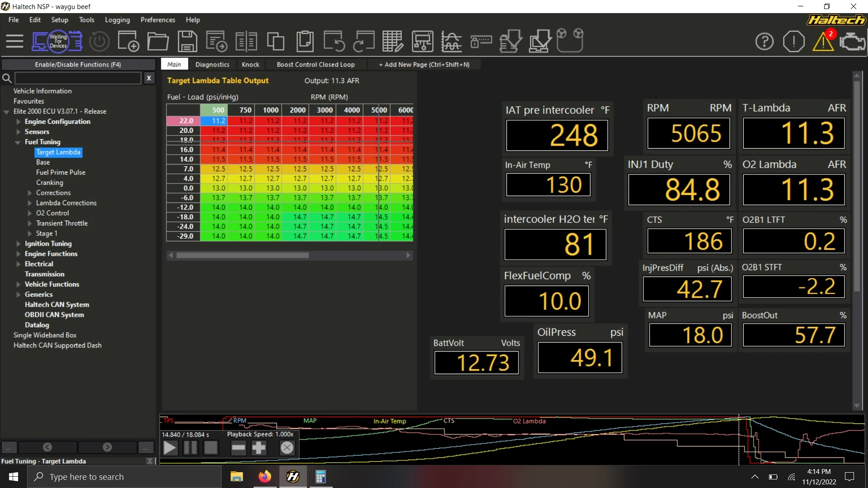Switch to the Knock tab

coord(250,65)
